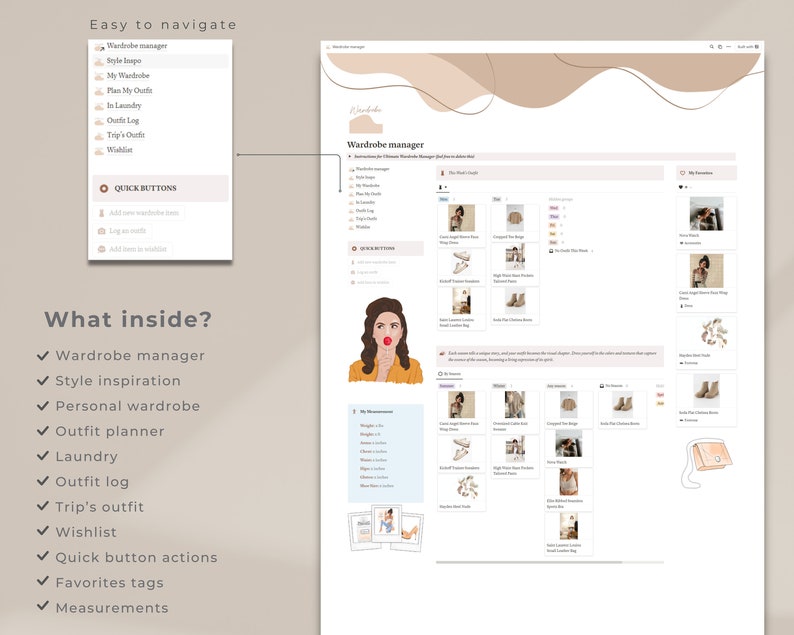Select the By Seasons view tab

pyautogui.click(x=449, y=374)
